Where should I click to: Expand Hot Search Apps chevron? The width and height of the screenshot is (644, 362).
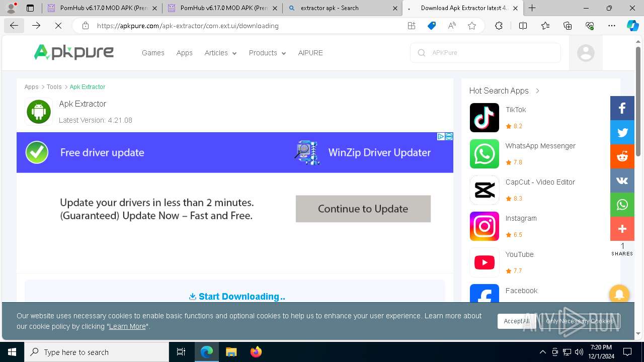click(x=537, y=90)
